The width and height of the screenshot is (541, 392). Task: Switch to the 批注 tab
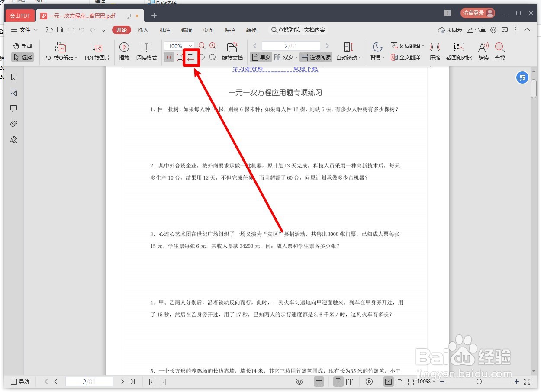click(x=165, y=30)
